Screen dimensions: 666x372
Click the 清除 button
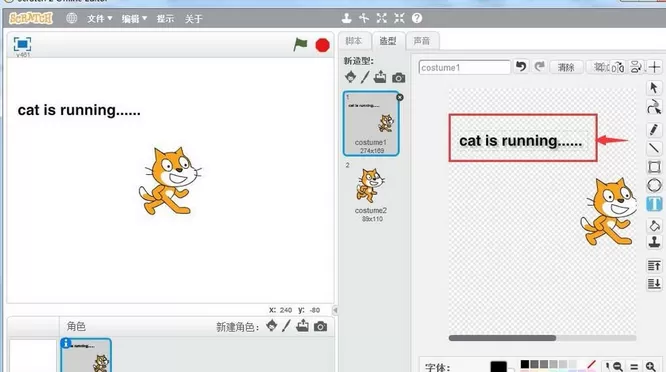click(x=566, y=67)
